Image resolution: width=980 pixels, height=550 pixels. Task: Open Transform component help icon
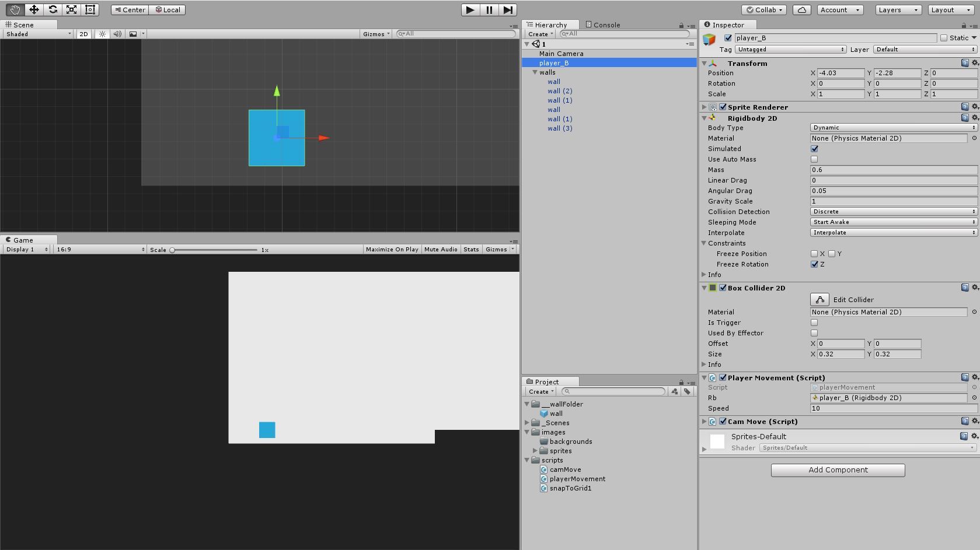[x=965, y=63]
